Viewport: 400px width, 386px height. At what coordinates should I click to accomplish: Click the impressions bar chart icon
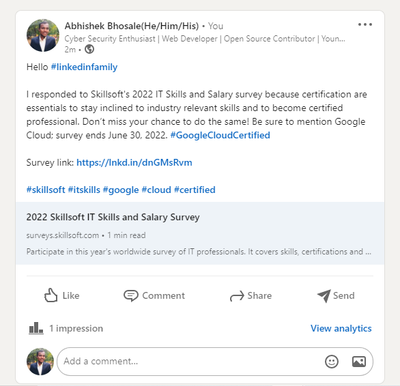point(36,328)
